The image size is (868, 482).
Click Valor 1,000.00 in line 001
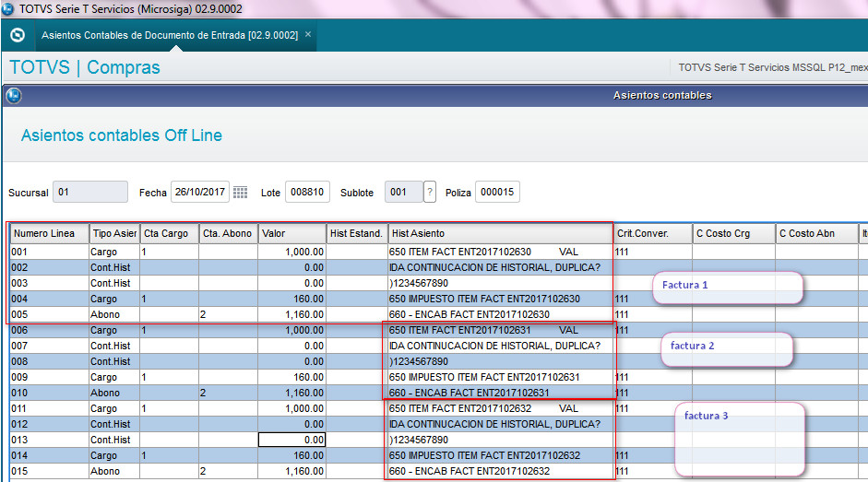point(291,252)
